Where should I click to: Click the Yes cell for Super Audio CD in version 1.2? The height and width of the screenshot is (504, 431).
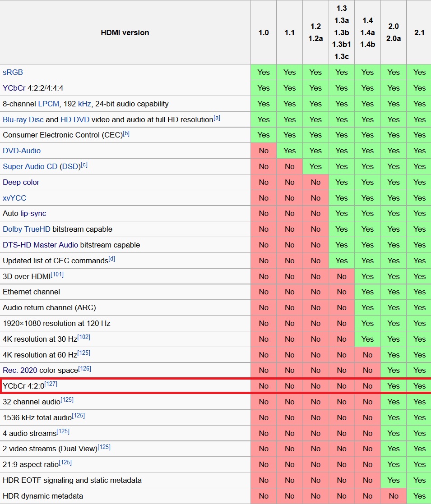click(316, 166)
